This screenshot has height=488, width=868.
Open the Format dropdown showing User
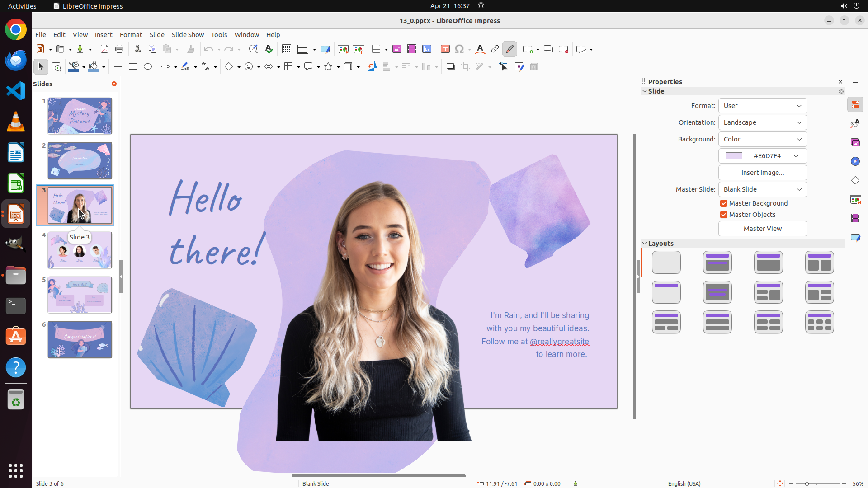coord(762,106)
